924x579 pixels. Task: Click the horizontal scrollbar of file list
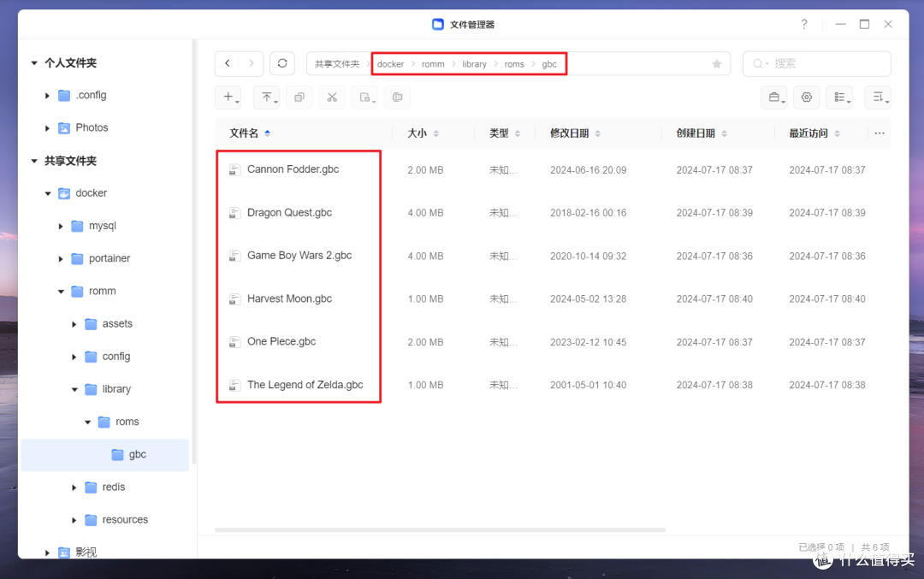pyautogui.click(x=441, y=530)
